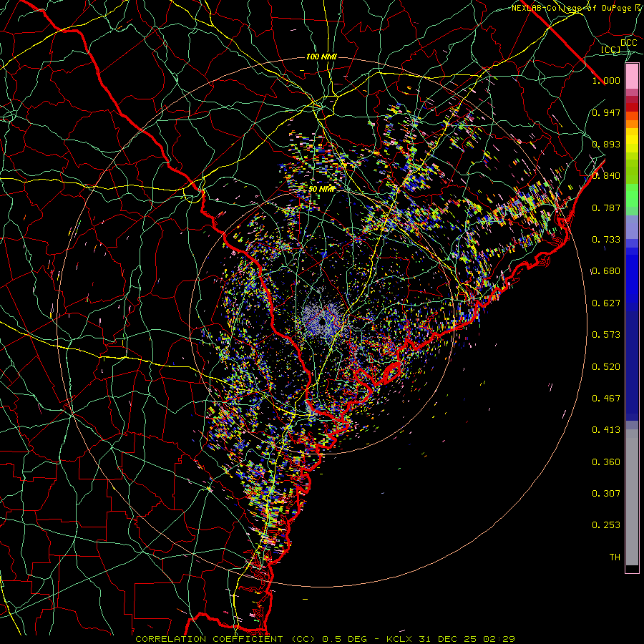
Task: Pick the red segment of the color bar
Action: point(632,107)
